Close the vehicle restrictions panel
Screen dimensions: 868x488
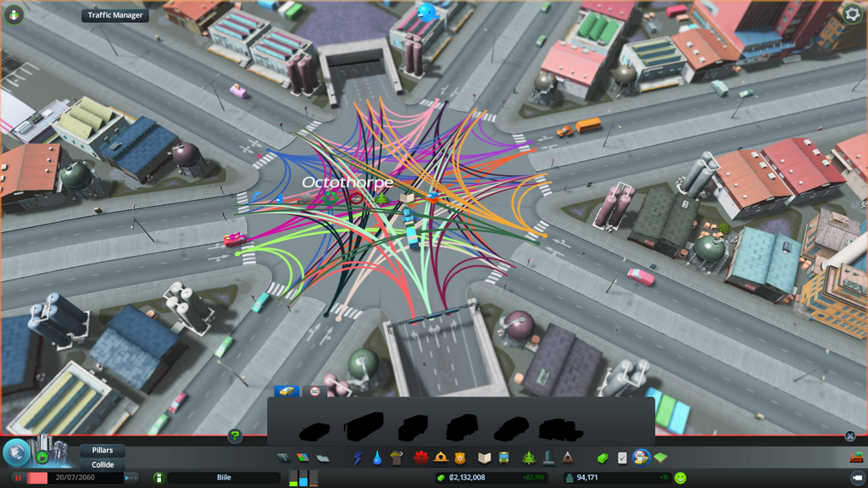[x=850, y=436]
